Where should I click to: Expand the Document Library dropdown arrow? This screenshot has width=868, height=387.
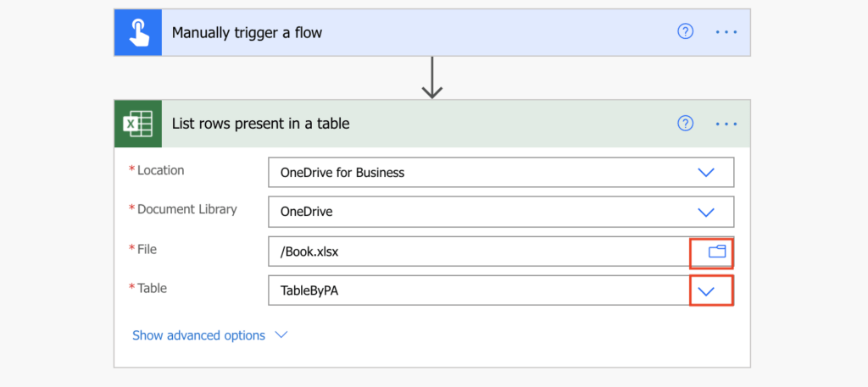[x=706, y=212]
